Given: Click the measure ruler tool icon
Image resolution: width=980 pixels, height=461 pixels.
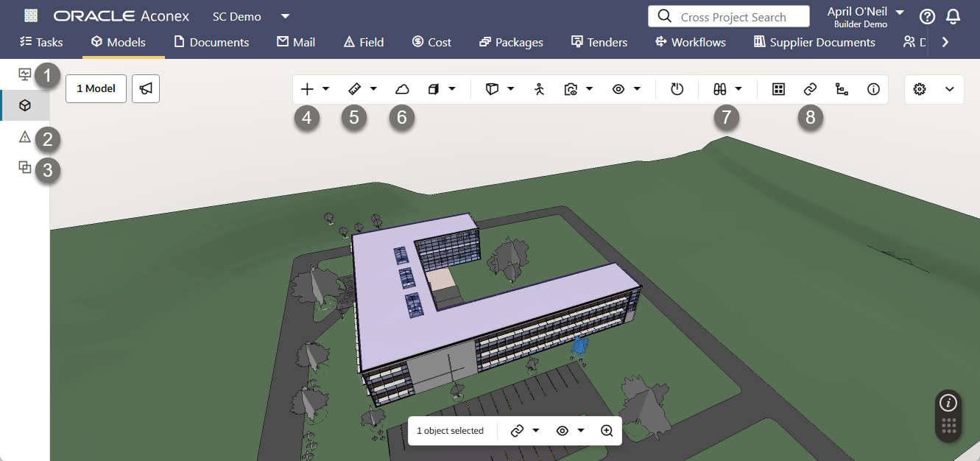Looking at the screenshot, I should point(354,89).
